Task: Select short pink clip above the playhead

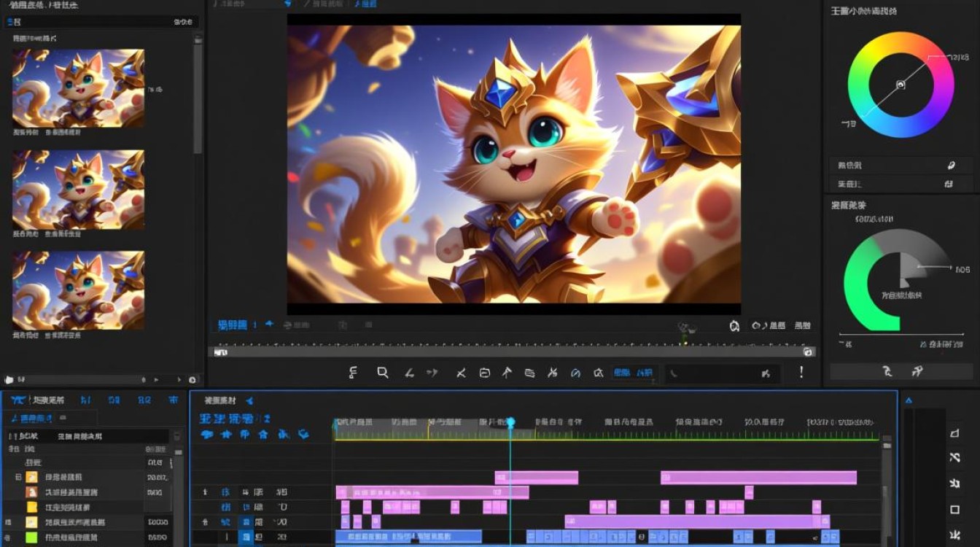Action: point(537,478)
